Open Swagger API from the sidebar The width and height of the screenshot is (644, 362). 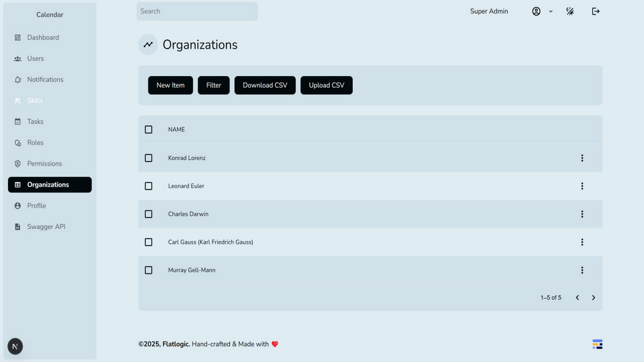coord(50,227)
